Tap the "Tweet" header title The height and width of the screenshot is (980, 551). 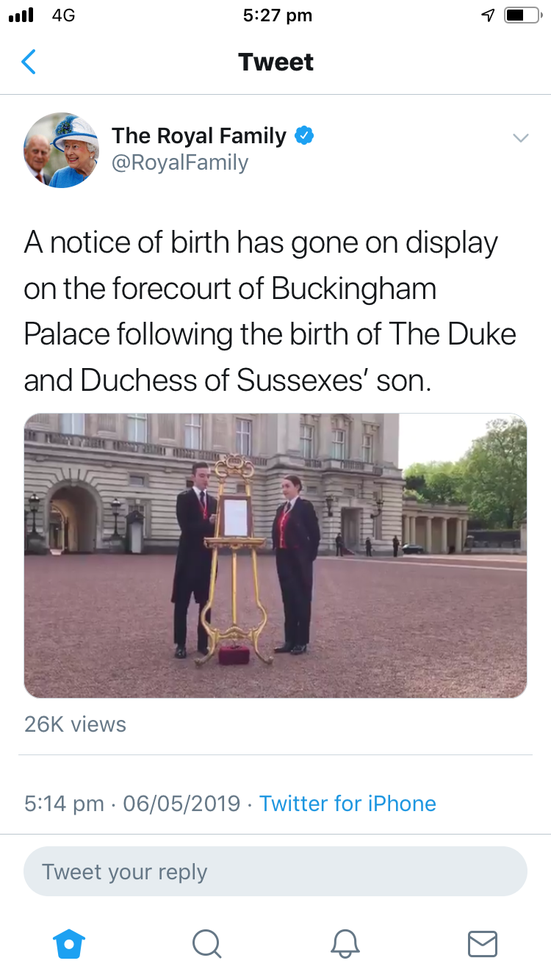(275, 62)
